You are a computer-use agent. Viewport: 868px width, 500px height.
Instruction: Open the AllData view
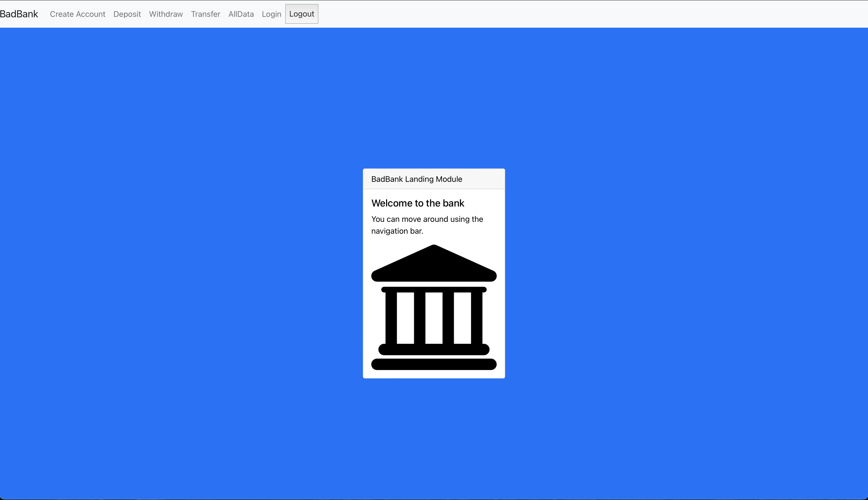pos(241,14)
